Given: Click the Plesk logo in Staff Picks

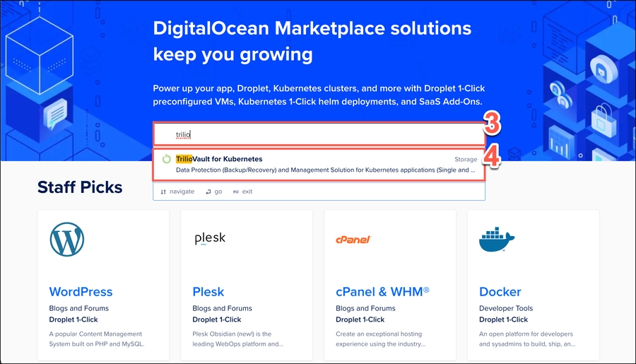Looking at the screenshot, I should 210,238.
